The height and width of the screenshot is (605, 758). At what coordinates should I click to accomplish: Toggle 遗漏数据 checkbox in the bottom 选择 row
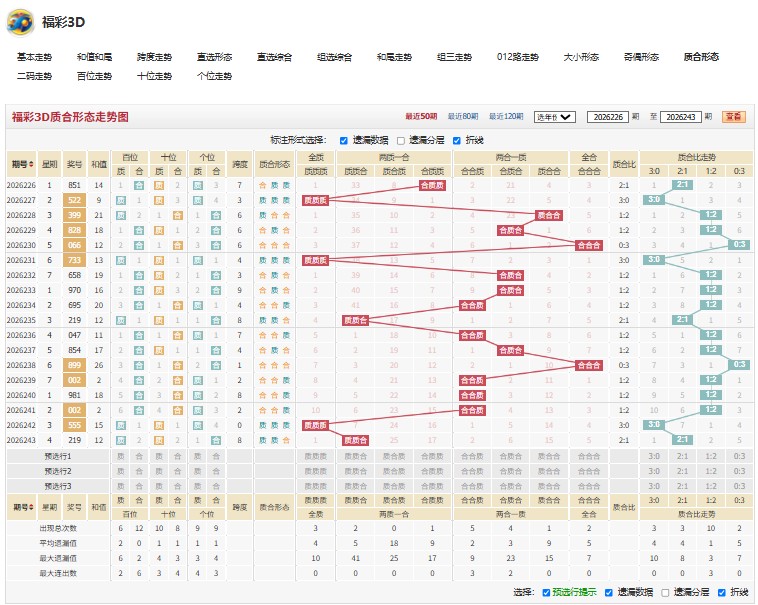pos(609,593)
